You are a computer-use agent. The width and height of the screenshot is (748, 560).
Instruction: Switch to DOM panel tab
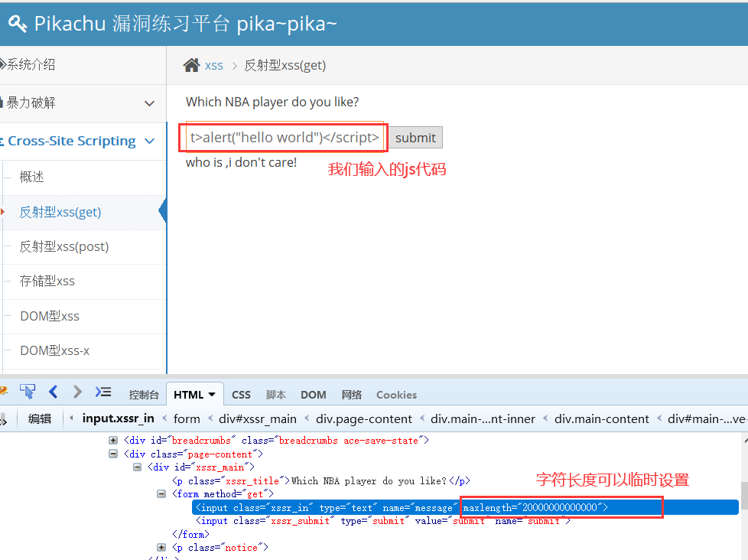(314, 395)
